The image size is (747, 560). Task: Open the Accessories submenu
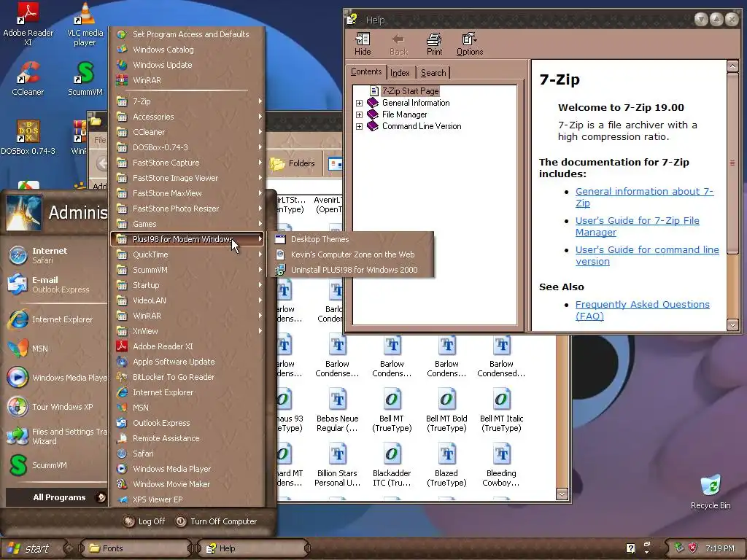click(188, 117)
